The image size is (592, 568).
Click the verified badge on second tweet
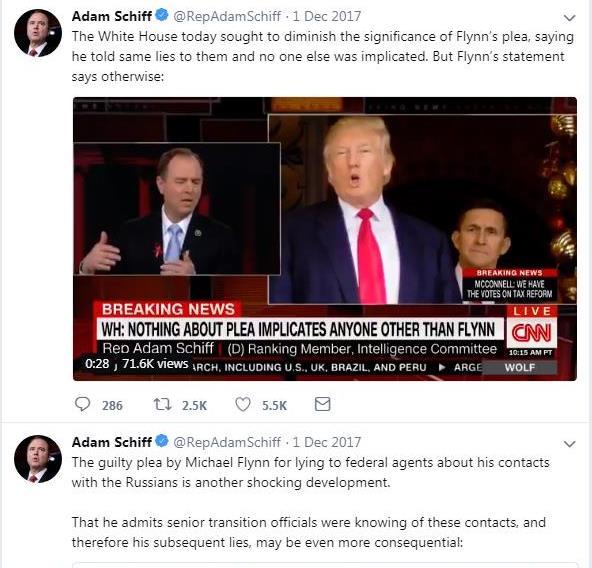pyautogui.click(x=162, y=441)
